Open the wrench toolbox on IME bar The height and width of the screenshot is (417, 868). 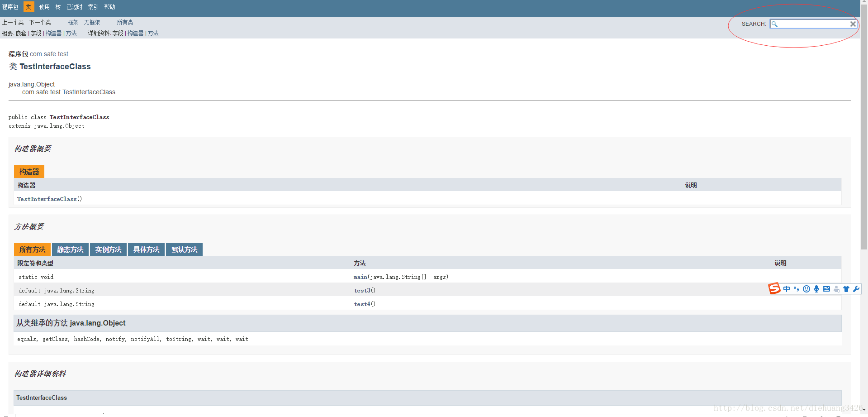coord(856,289)
